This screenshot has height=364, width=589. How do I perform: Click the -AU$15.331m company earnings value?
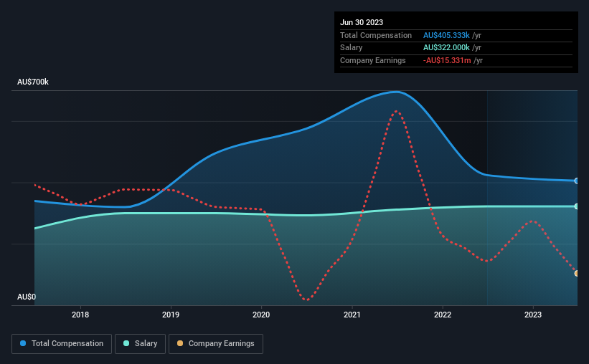point(447,60)
